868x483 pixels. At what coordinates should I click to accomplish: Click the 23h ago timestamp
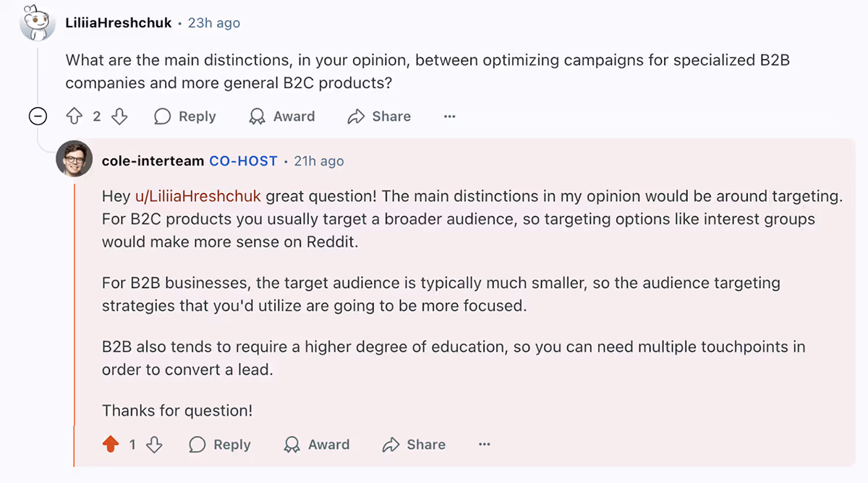(214, 22)
